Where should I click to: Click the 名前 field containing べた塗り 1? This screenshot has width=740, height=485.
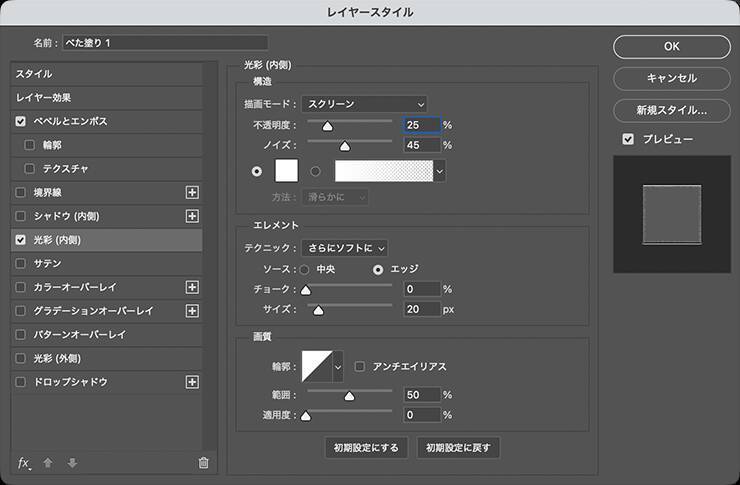tap(165, 43)
